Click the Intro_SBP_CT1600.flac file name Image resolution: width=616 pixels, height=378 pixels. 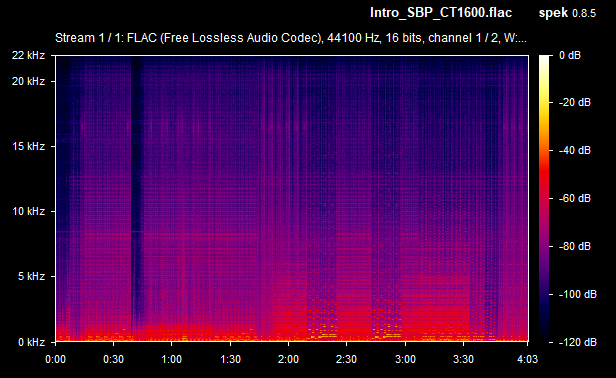click(441, 13)
